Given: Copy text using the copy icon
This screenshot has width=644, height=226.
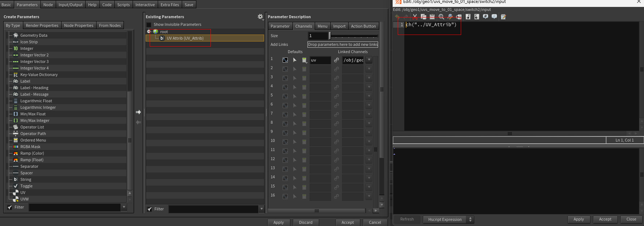Looking at the screenshot, I should [x=423, y=17].
